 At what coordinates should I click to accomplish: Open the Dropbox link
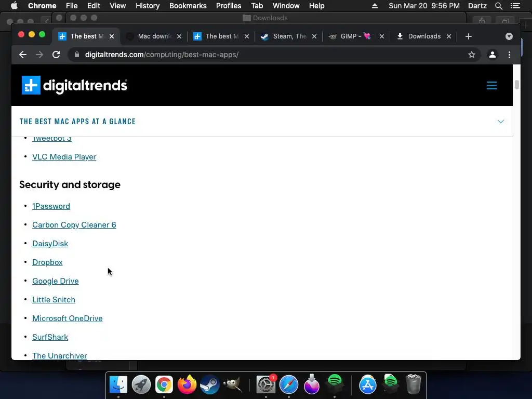pos(47,262)
